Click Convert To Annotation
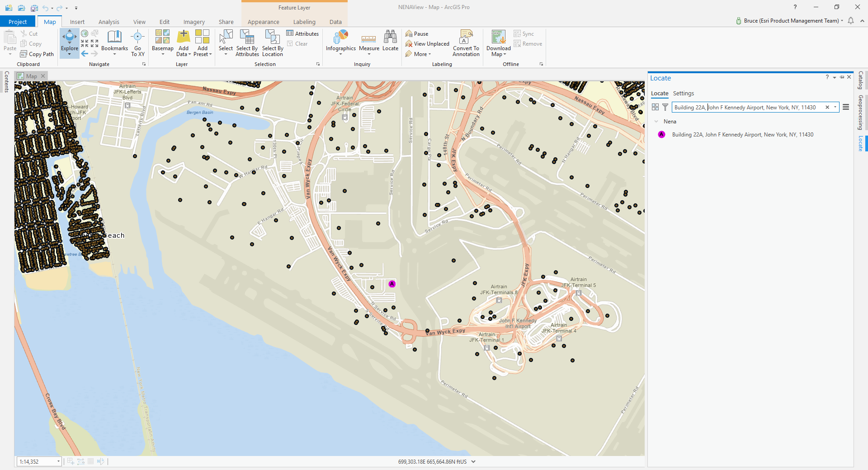The width and height of the screenshot is (868, 470). [466, 43]
